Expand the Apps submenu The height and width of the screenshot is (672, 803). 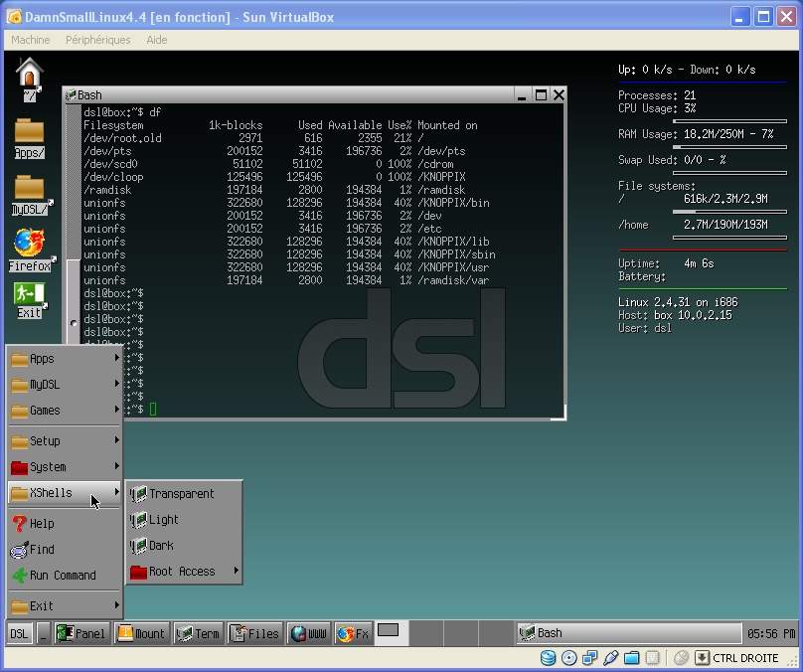pyautogui.click(x=65, y=359)
